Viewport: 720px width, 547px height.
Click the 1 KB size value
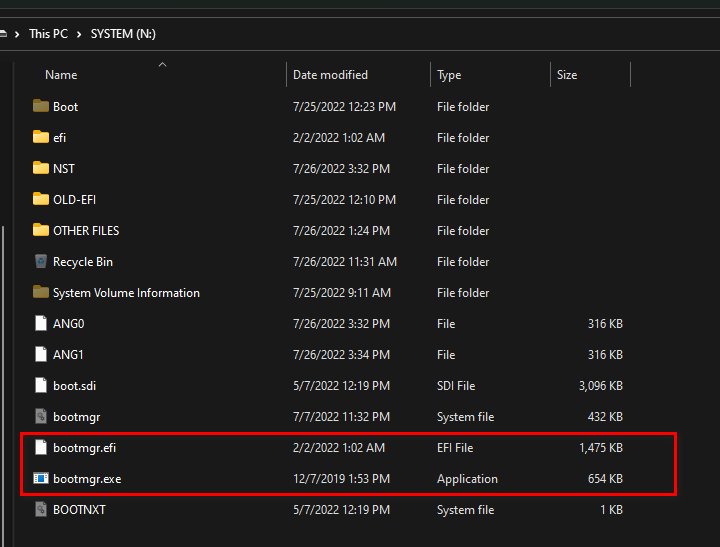tap(611, 510)
